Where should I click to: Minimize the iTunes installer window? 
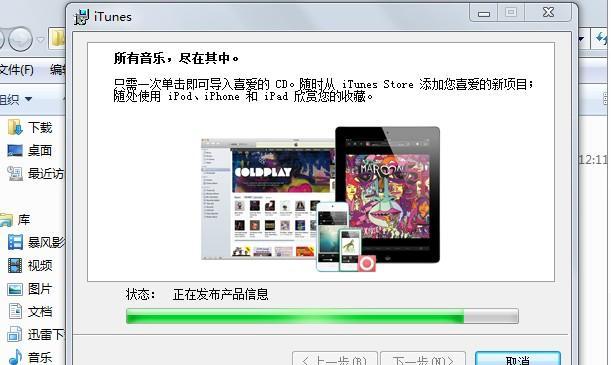484,14
